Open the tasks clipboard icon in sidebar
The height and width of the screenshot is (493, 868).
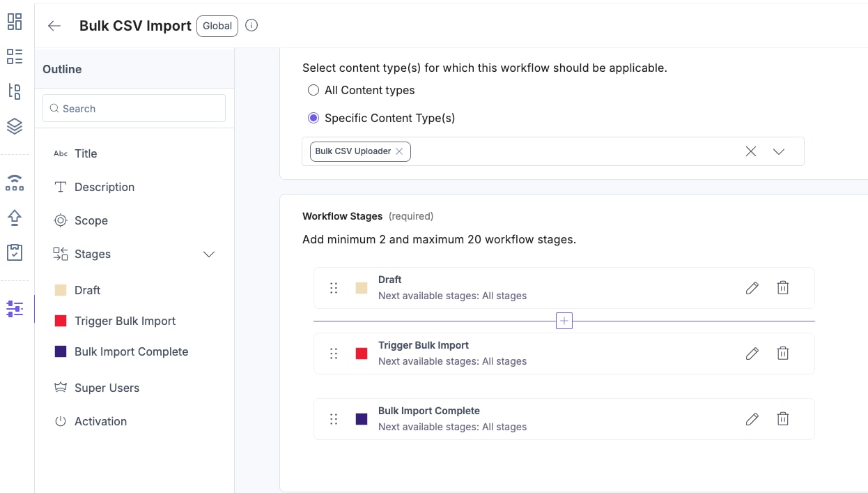coord(15,252)
